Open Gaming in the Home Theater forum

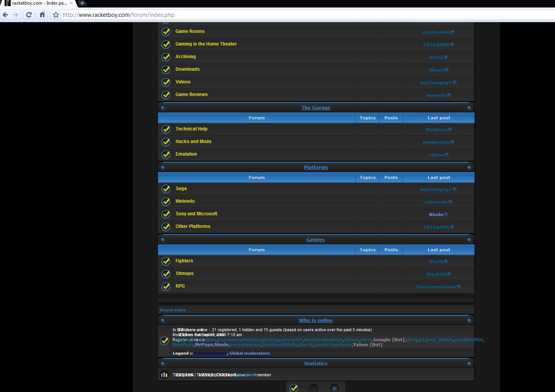point(206,44)
